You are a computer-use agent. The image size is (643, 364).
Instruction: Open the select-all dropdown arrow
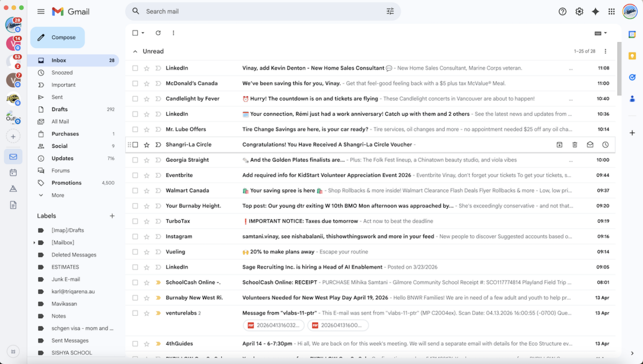point(143,33)
